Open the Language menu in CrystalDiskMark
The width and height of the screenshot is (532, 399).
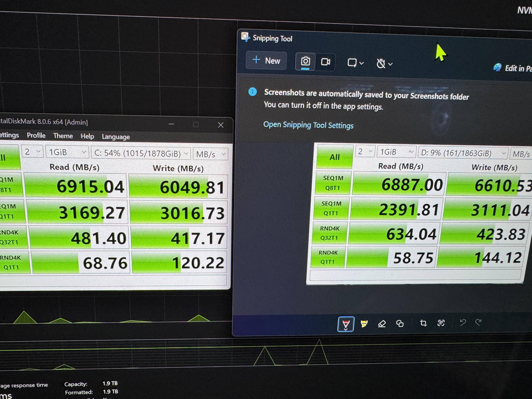pos(116,137)
